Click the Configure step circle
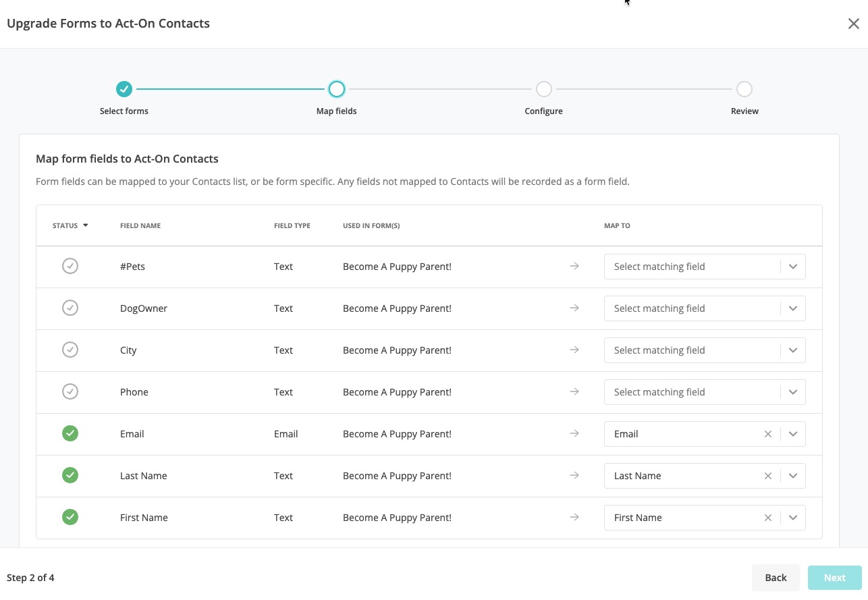 (x=543, y=89)
